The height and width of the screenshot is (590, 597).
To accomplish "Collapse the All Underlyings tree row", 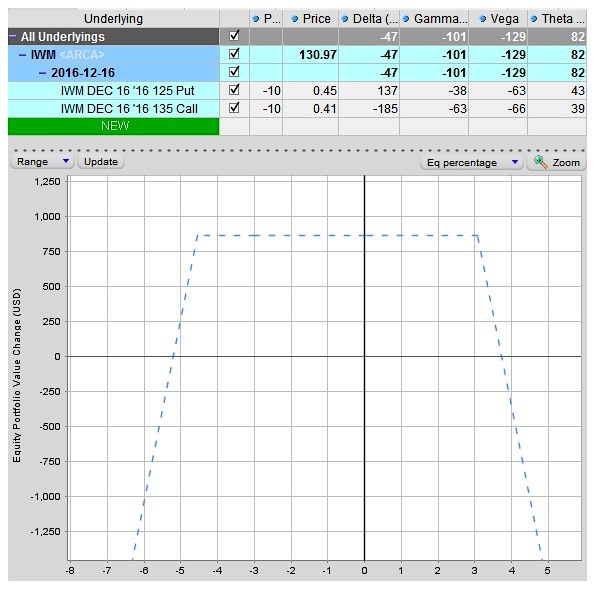I will tap(13, 37).
